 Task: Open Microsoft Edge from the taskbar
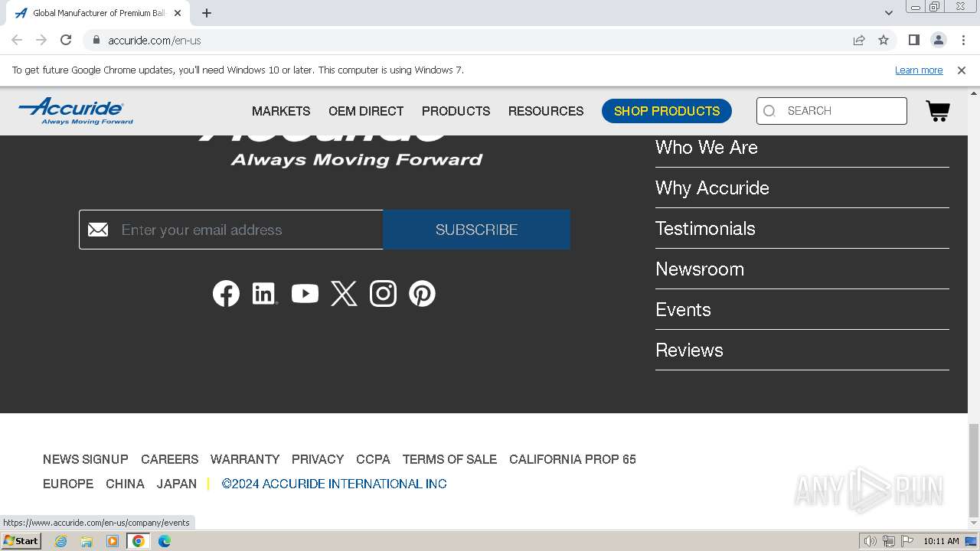coord(165,541)
